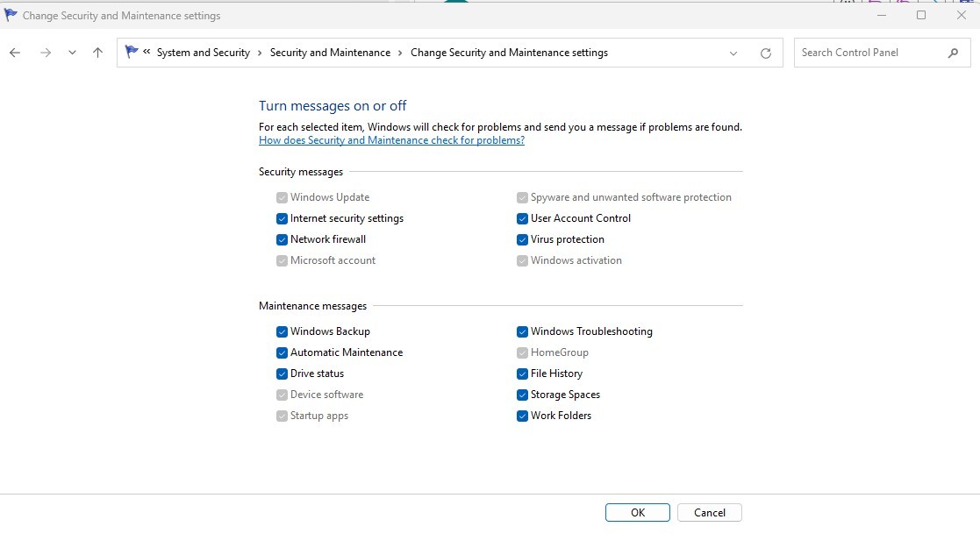Viewport: 980px width, 555px height.
Task: Toggle Automatic Maintenance checkbox
Action: [x=282, y=352]
